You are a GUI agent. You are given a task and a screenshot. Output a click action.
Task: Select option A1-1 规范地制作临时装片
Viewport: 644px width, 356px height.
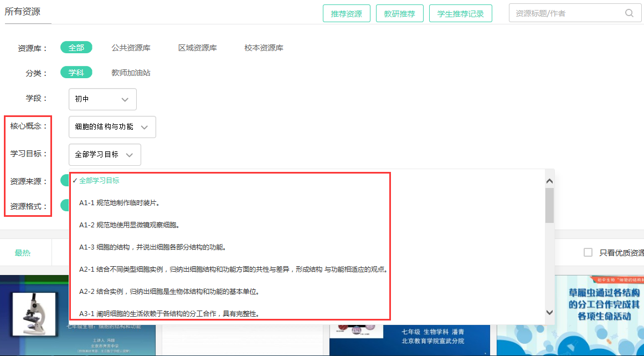click(120, 203)
